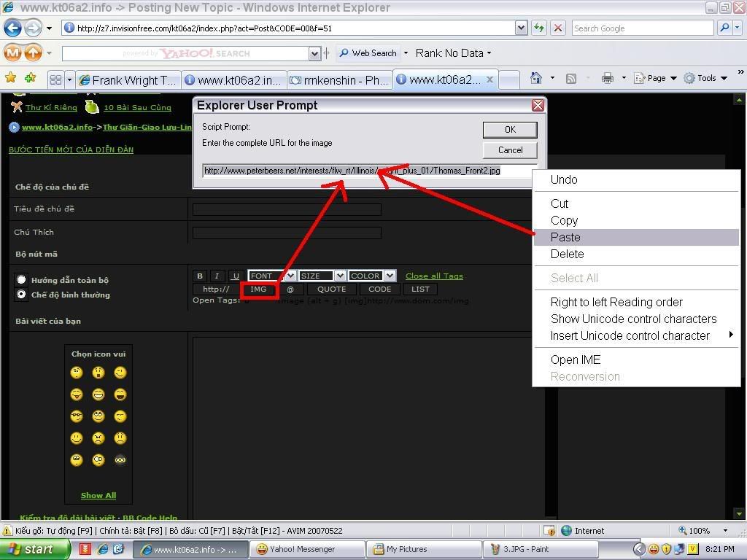This screenshot has width=747, height=560.
Task: Expand the tab list dropdown arrow
Action: pyautogui.click(x=69, y=80)
